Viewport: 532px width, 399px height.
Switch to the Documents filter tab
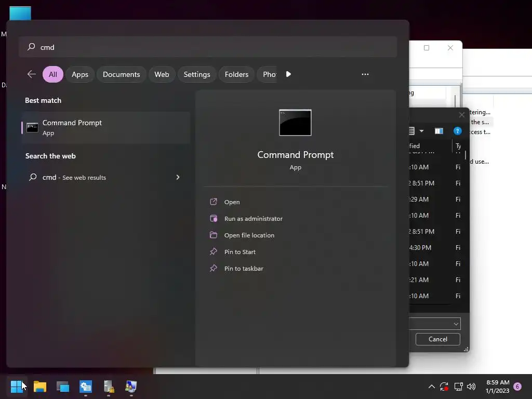point(121,74)
